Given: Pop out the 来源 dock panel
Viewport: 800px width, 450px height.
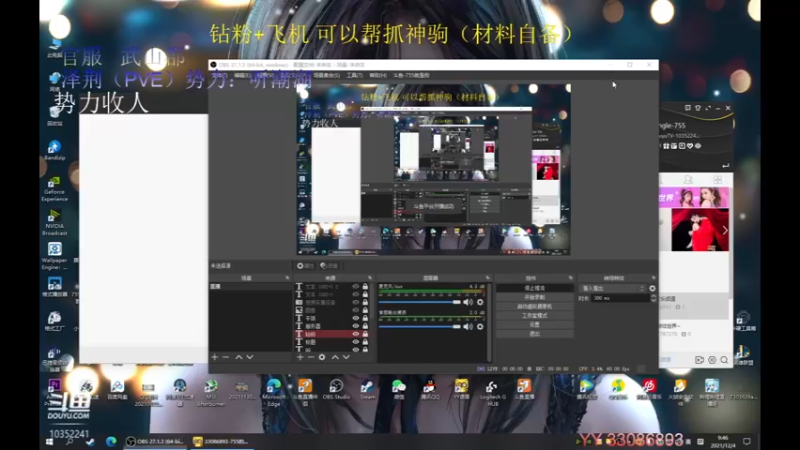Looking at the screenshot, I should [x=370, y=278].
